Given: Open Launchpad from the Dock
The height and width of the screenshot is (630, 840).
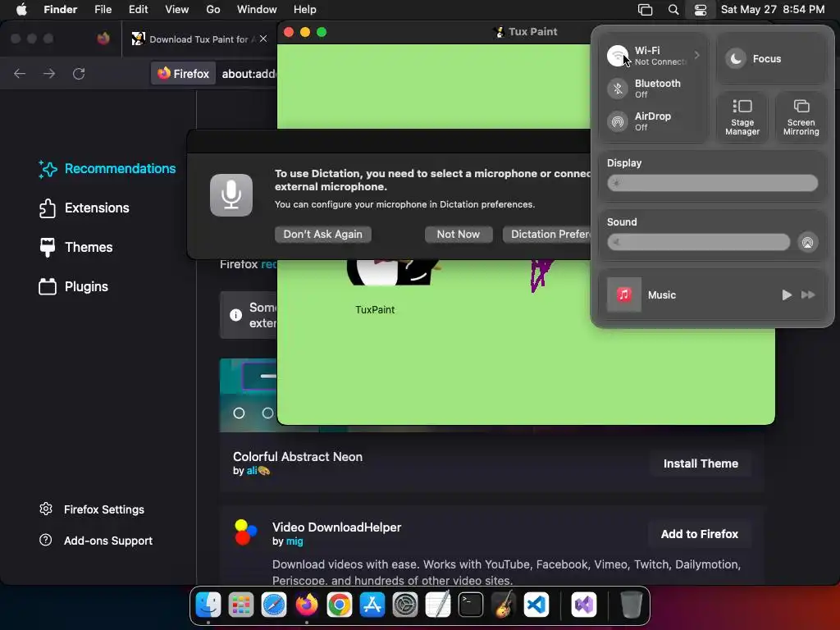Looking at the screenshot, I should click(240, 605).
